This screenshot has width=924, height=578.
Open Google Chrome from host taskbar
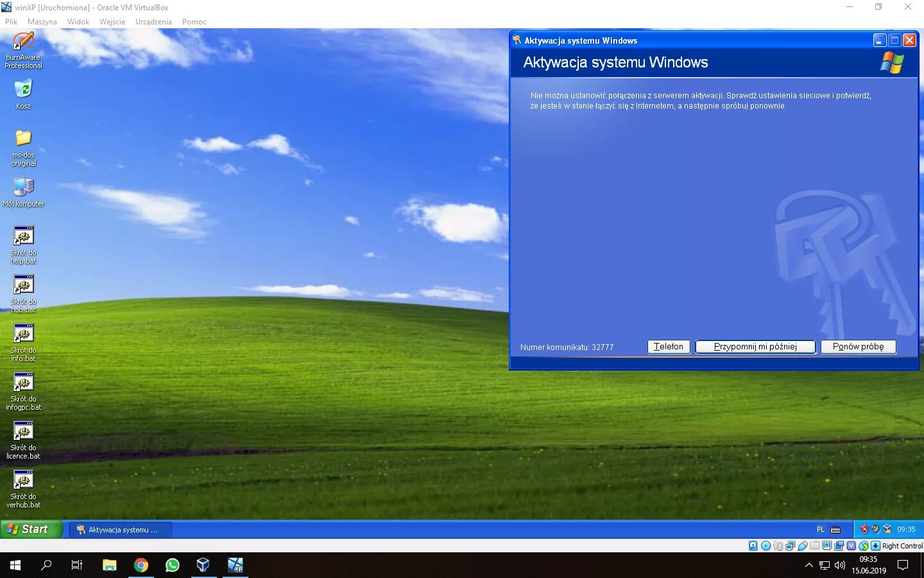[141, 565]
